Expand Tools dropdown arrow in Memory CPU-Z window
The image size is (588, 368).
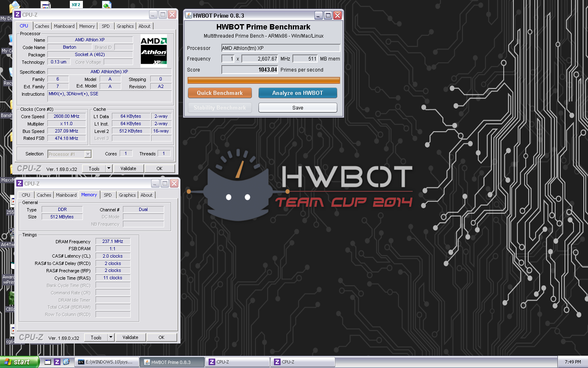click(111, 337)
